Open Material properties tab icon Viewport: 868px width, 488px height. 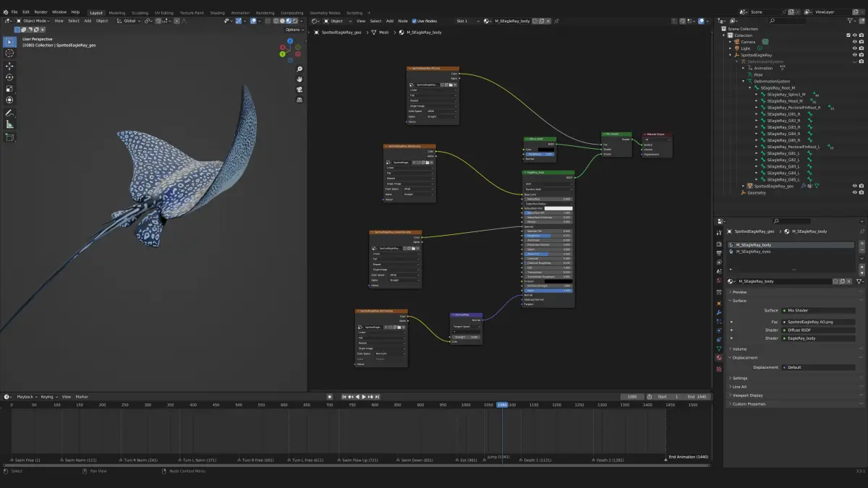[718, 357]
